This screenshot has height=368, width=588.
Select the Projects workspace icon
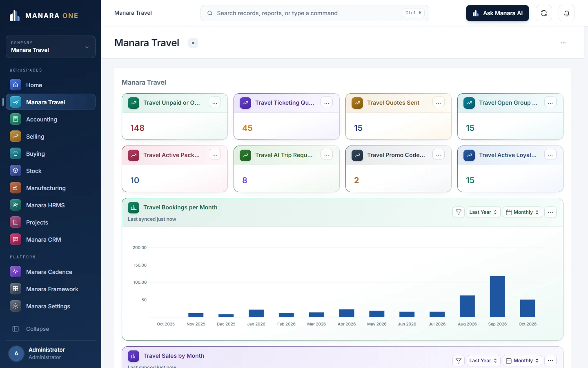pyautogui.click(x=16, y=222)
